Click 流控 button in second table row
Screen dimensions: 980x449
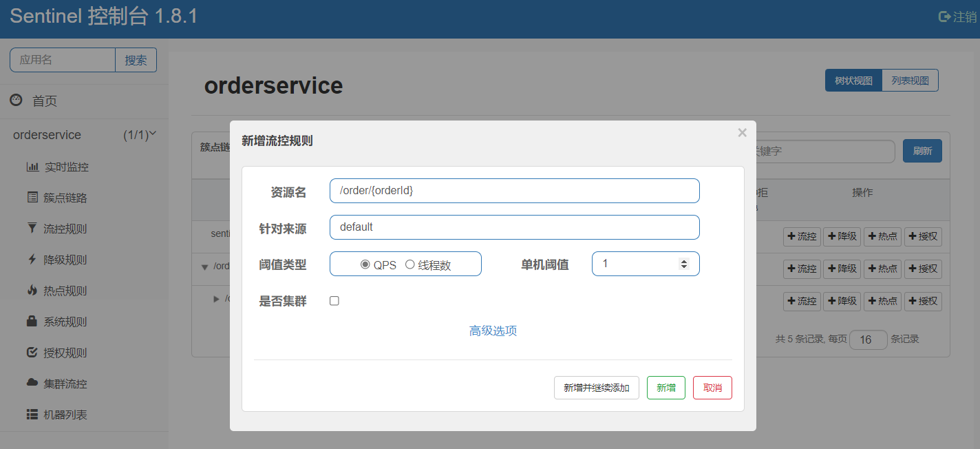pos(802,269)
